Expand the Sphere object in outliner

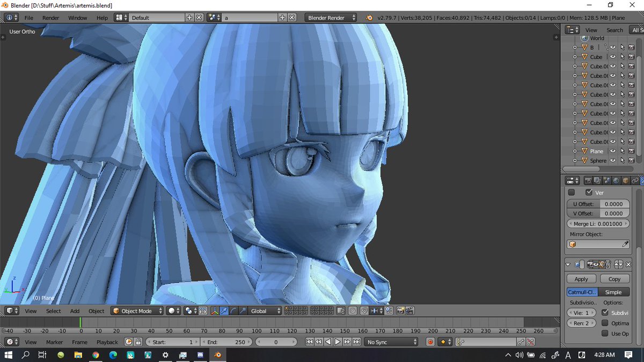pos(575,160)
